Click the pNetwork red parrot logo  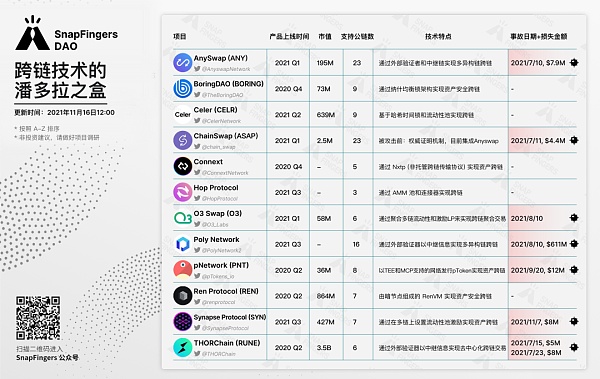183,270
